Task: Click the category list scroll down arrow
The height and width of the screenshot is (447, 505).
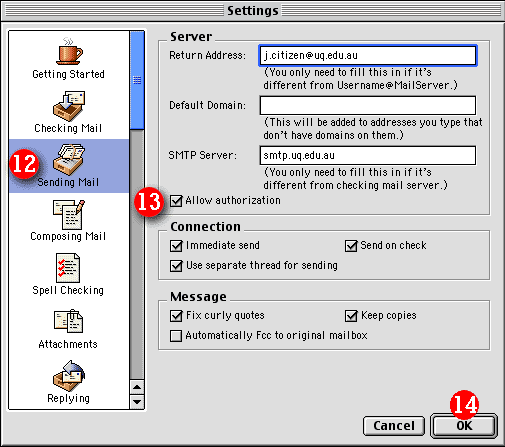Action: (137, 402)
